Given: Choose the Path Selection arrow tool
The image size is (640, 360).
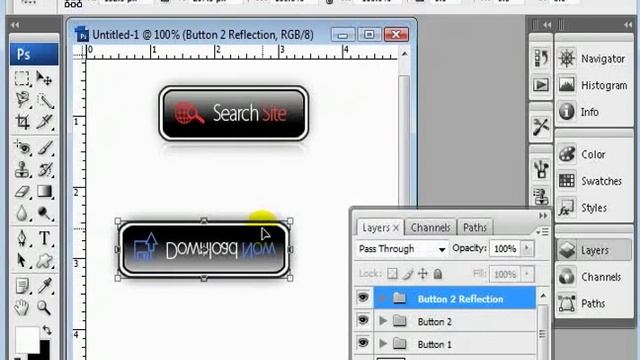Looking at the screenshot, I should point(22,260).
